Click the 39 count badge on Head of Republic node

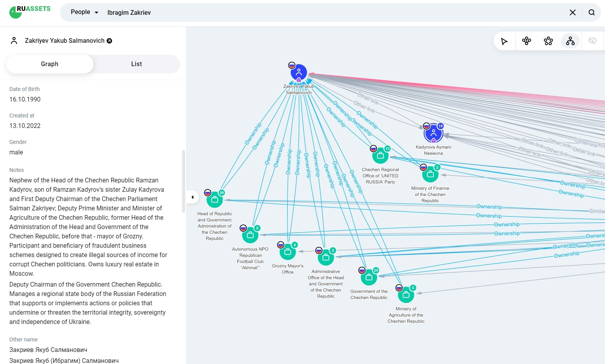pyautogui.click(x=222, y=192)
